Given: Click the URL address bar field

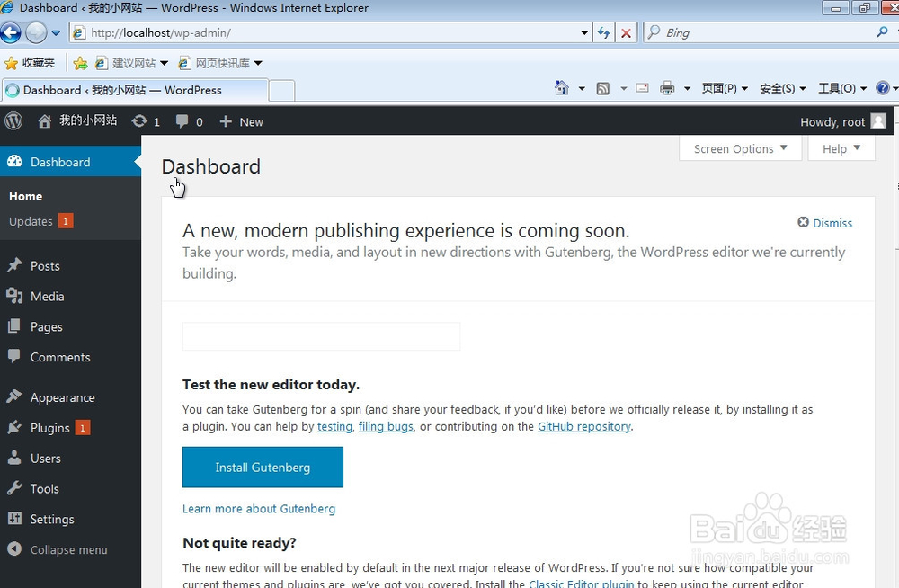Looking at the screenshot, I should pos(331,32).
